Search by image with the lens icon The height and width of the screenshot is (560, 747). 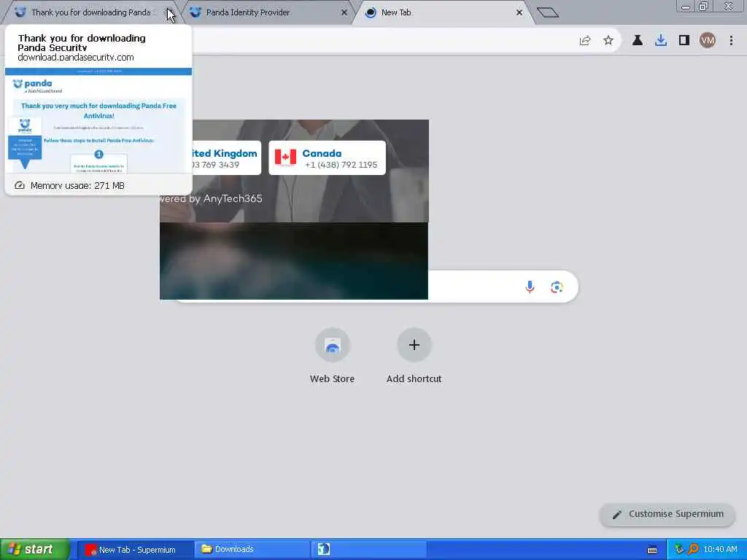(557, 287)
